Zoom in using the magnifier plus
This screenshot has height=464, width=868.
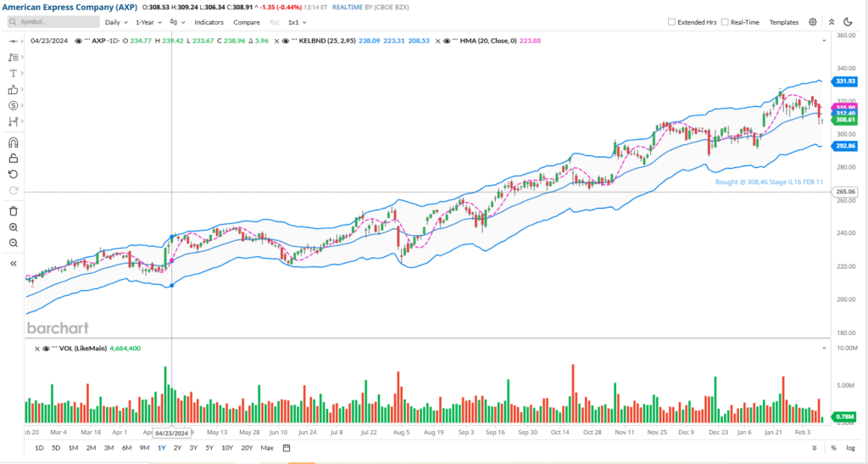pos(14,227)
